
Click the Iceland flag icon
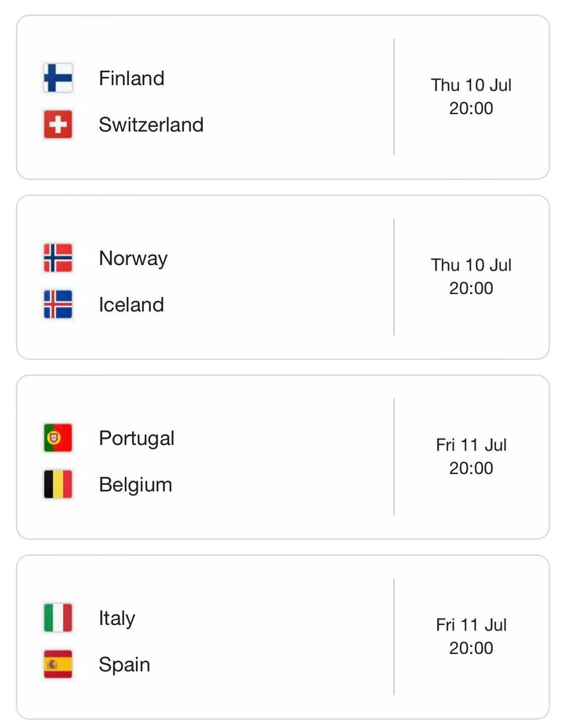(58, 304)
